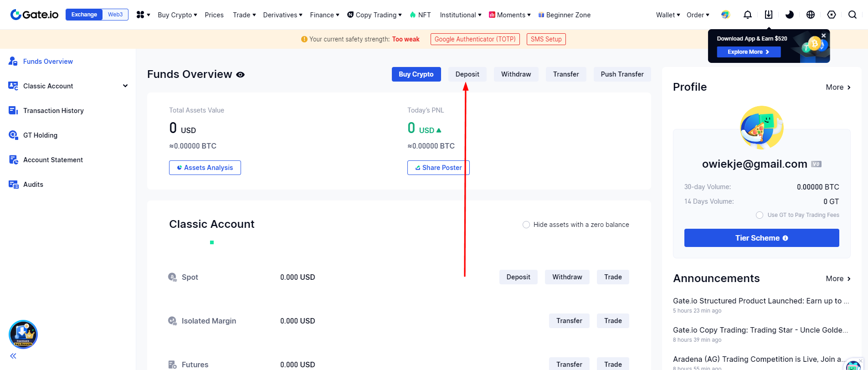The image size is (868, 370).
Task: Click the SMS Setup button
Action: pyautogui.click(x=546, y=39)
